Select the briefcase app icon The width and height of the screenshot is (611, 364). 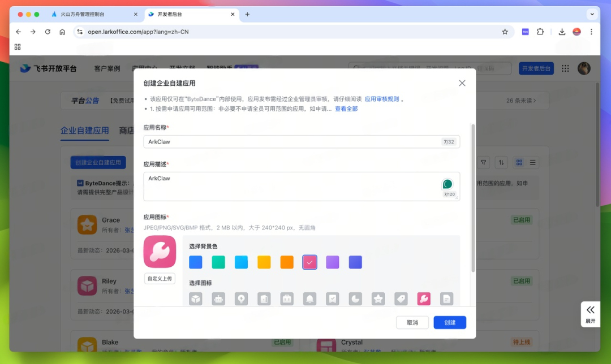click(x=287, y=299)
